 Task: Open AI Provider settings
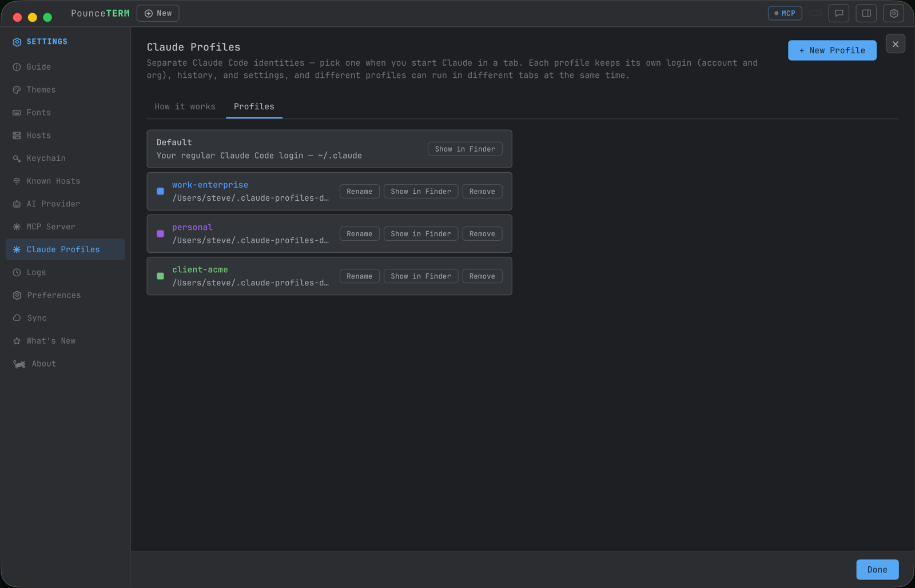coord(65,204)
